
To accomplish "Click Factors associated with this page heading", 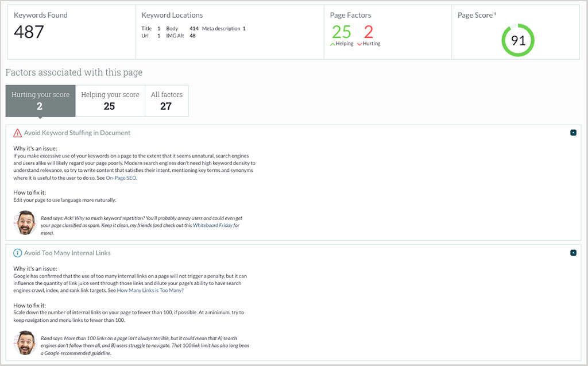I will (x=74, y=72).
